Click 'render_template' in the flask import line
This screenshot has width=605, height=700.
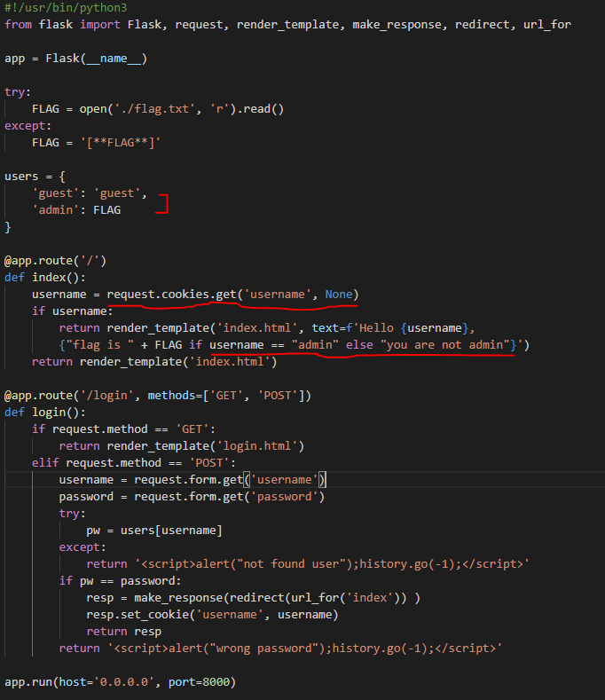pos(287,25)
